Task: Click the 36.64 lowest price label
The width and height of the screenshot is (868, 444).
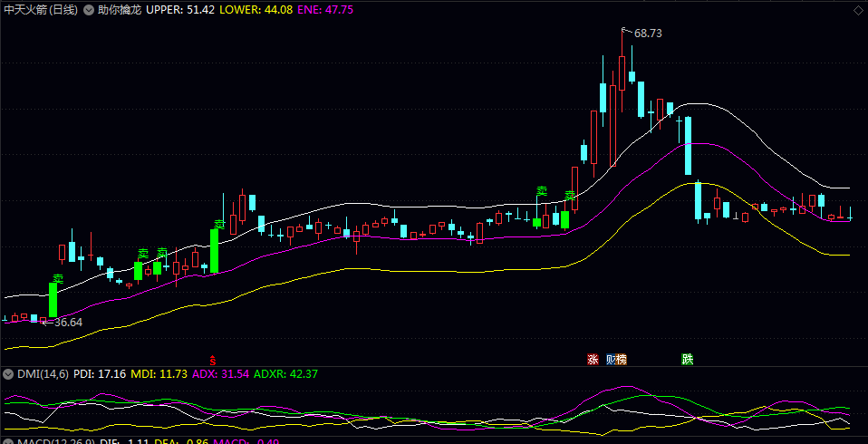Action: (x=68, y=322)
